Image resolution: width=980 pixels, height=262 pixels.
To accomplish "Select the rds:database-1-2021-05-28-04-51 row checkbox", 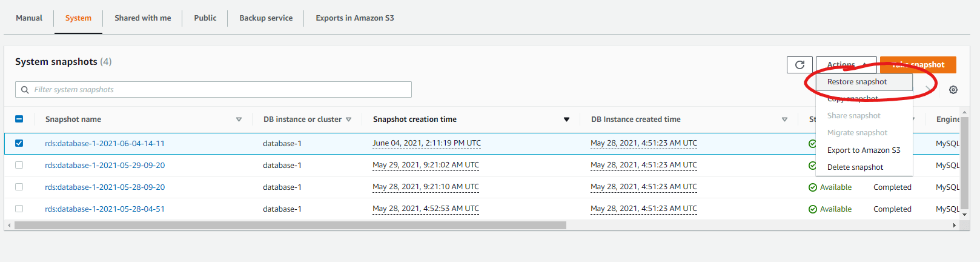I will point(19,209).
